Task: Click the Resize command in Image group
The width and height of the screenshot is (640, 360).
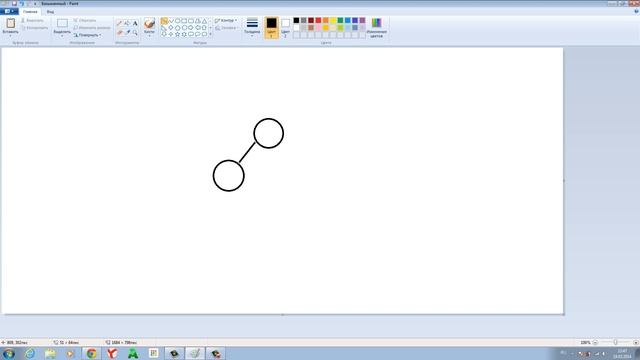Action: 92,28
